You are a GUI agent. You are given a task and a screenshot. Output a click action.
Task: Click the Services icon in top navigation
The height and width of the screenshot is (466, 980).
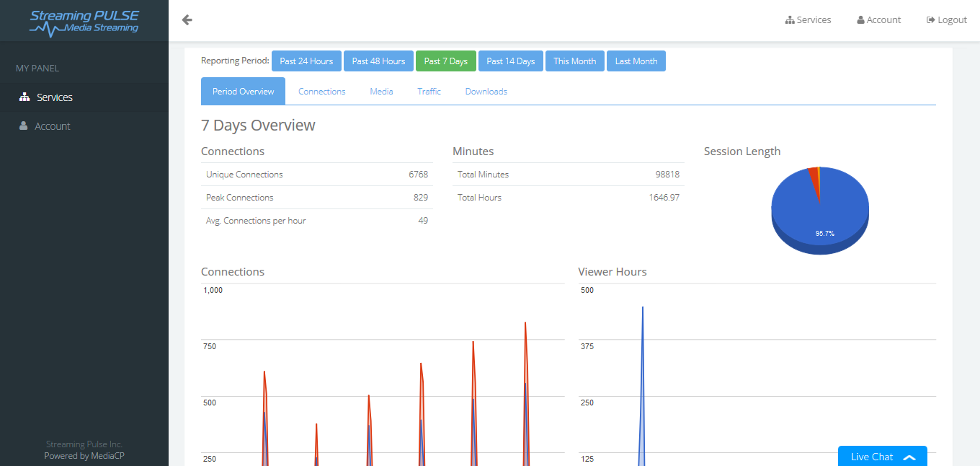[x=790, y=20]
